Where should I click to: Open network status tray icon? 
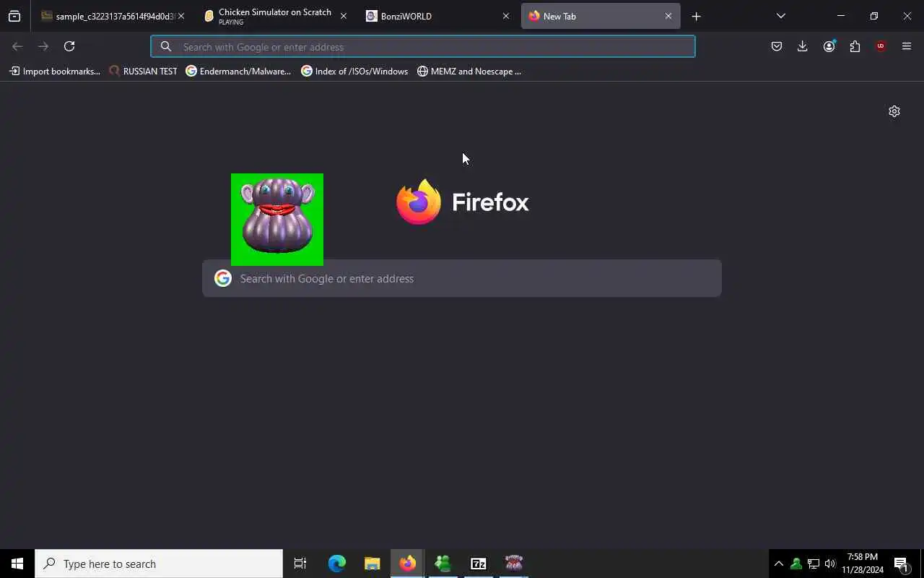814,564
